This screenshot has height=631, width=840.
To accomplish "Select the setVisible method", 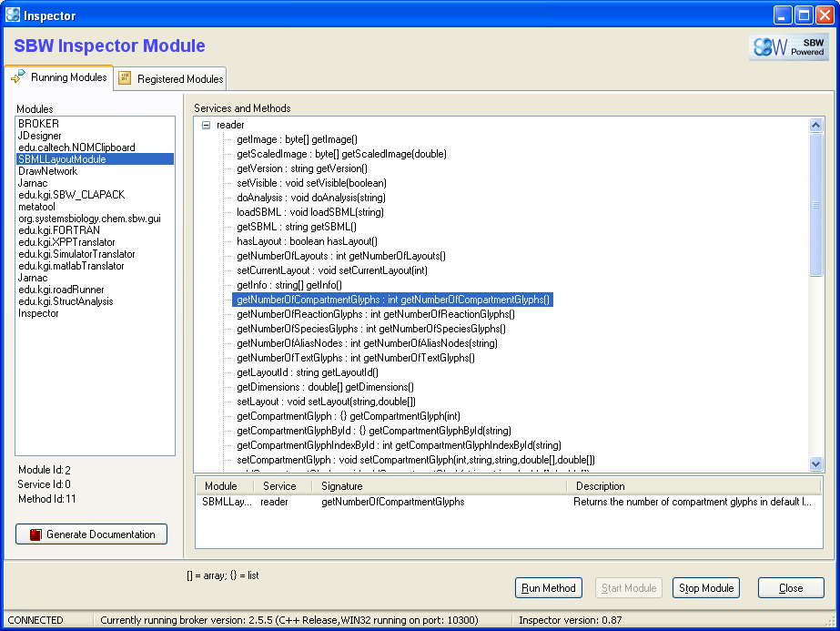I will tap(311, 183).
